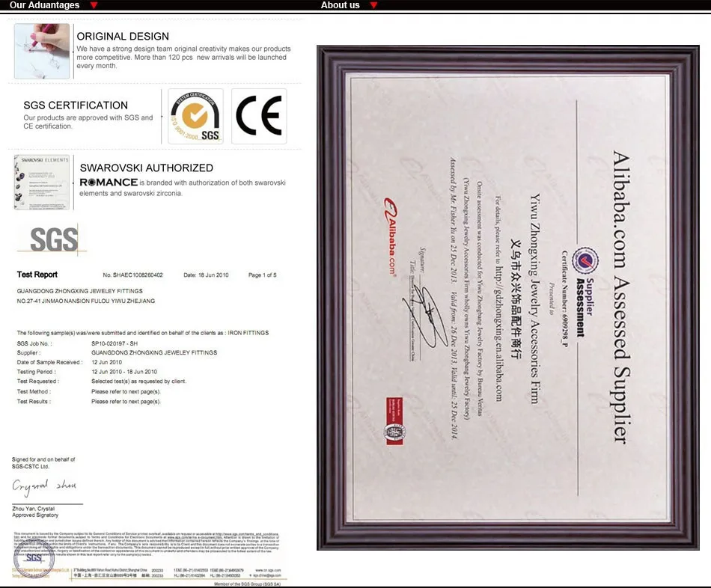The width and height of the screenshot is (711, 588).
Task: Click Date of Sample Received value '12 Jun 2010'
Action: (x=106, y=362)
